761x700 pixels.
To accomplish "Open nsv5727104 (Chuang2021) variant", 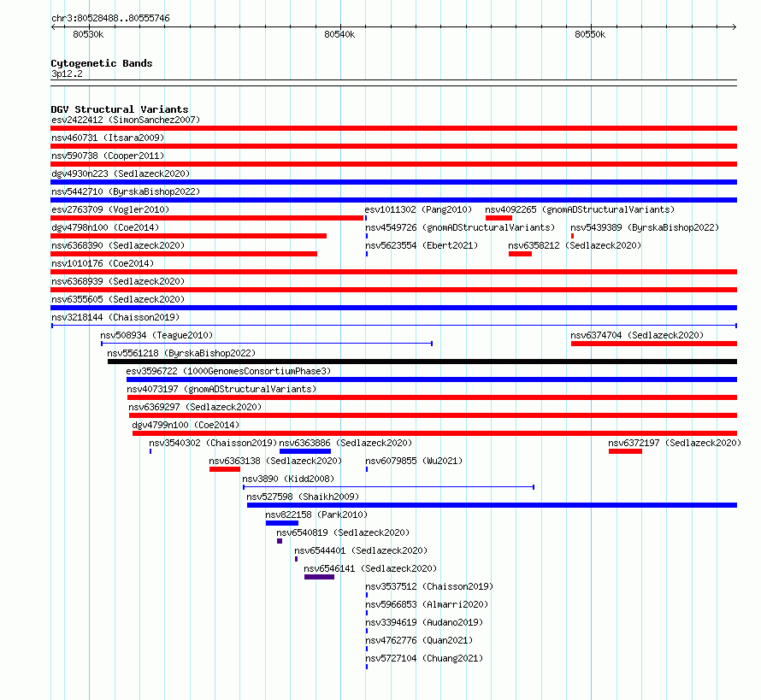I will click(x=424, y=658).
